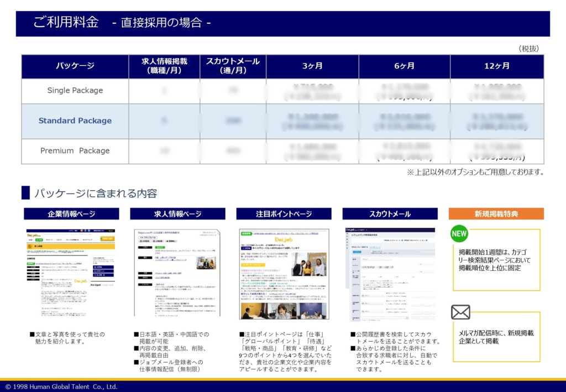The width and height of the screenshot is (566, 392).
Task: Click the blue square bullet beside パッケージに含まれる内容
Action: tap(25, 193)
